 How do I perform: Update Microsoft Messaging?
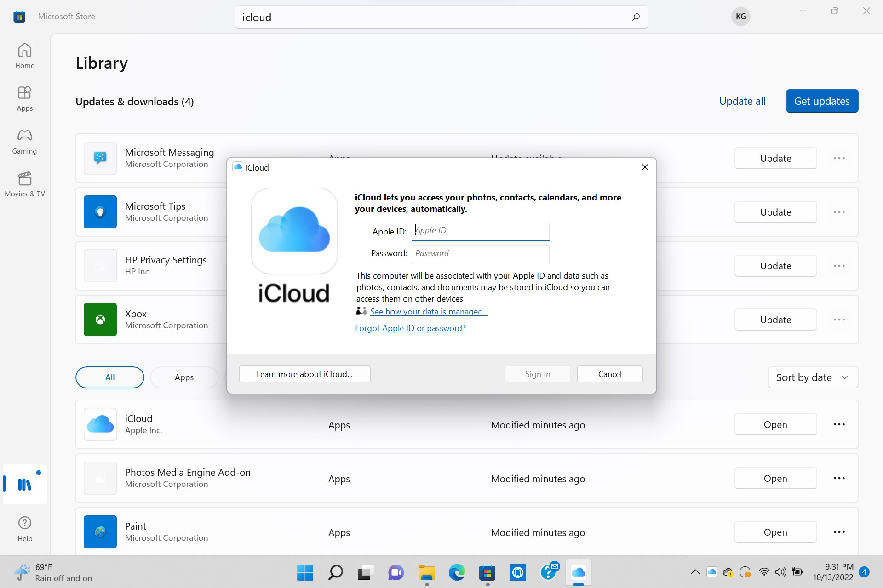point(775,158)
